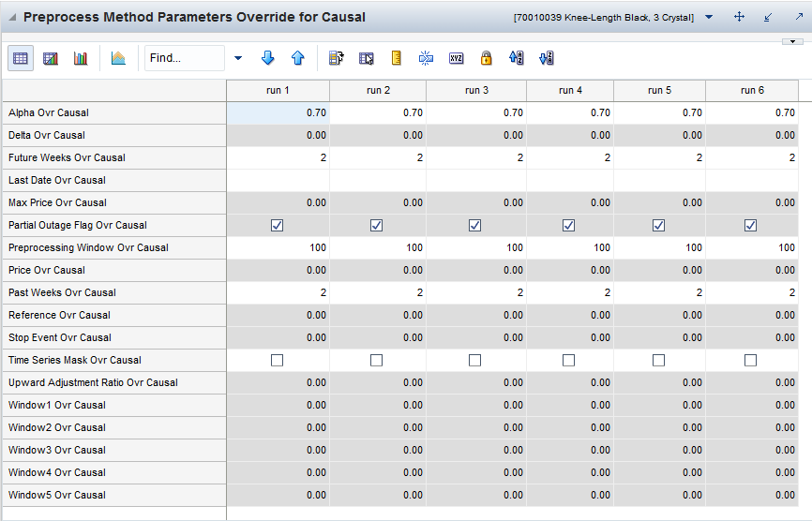Image resolution: width=812 pixels, height=521 pixels.
Task: Check Time Series Mask for run 1
Action: [x=277, y=360]
